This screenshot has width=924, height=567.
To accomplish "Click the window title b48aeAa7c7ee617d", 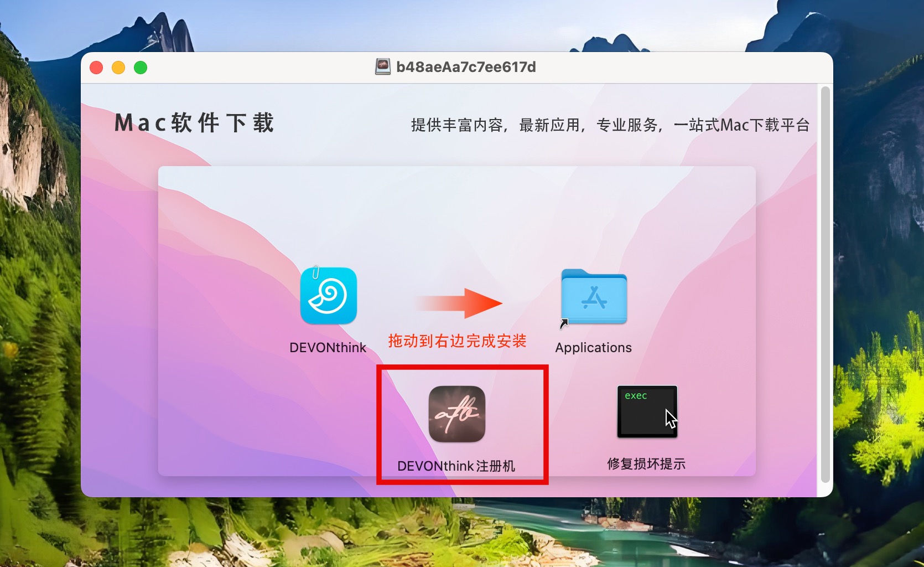I will point(466,67).
